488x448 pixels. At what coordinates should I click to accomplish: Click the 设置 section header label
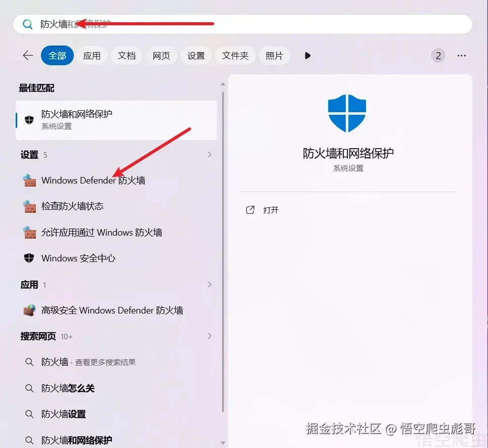(29, 155)
